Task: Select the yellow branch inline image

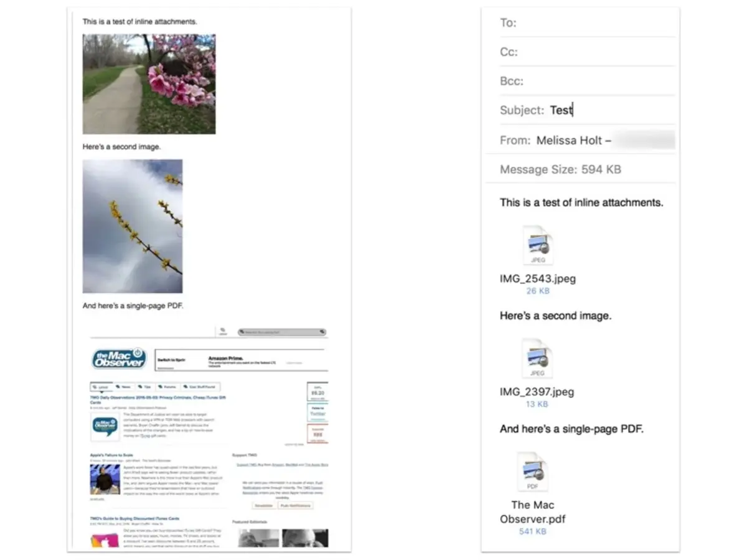Action: pyautogui.click(x=133, y=226)
